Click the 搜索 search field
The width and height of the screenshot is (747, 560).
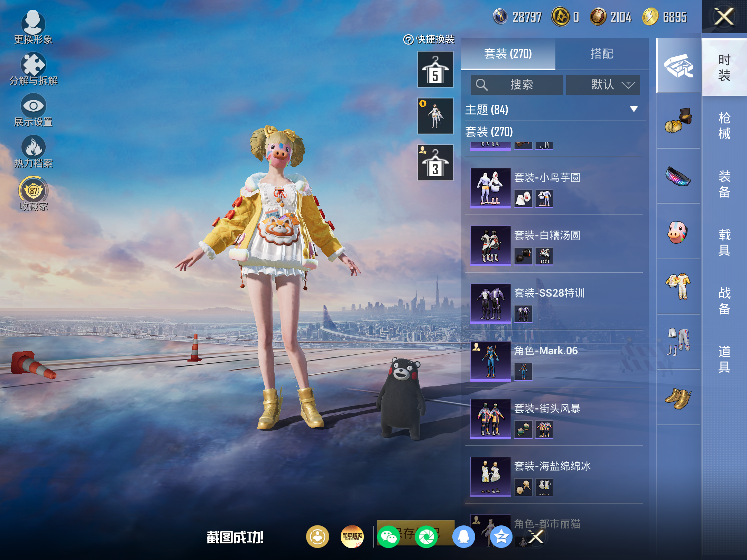[x=517, y=85]
